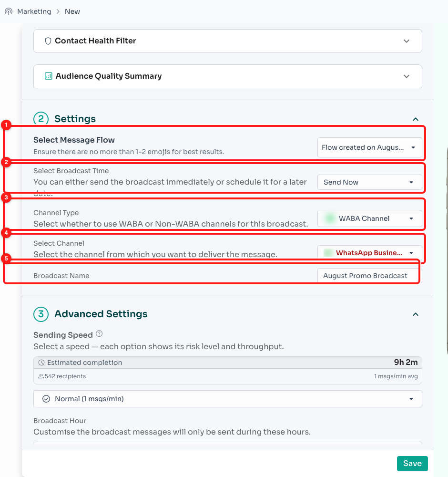The width and height of the screenshot is (448, 477).
Task: Click the step 3 circle number icon
Action: 41,314
